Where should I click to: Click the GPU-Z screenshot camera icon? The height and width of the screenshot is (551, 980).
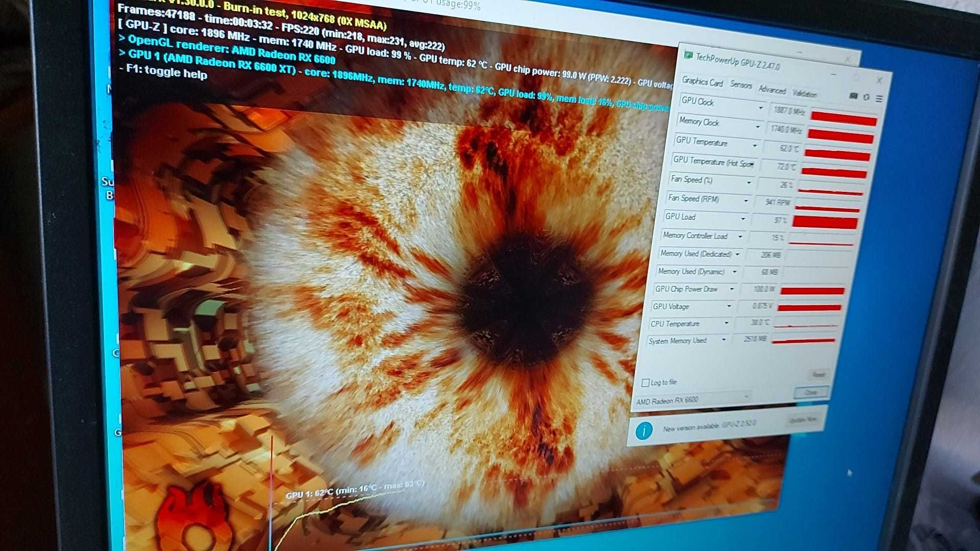853,96
